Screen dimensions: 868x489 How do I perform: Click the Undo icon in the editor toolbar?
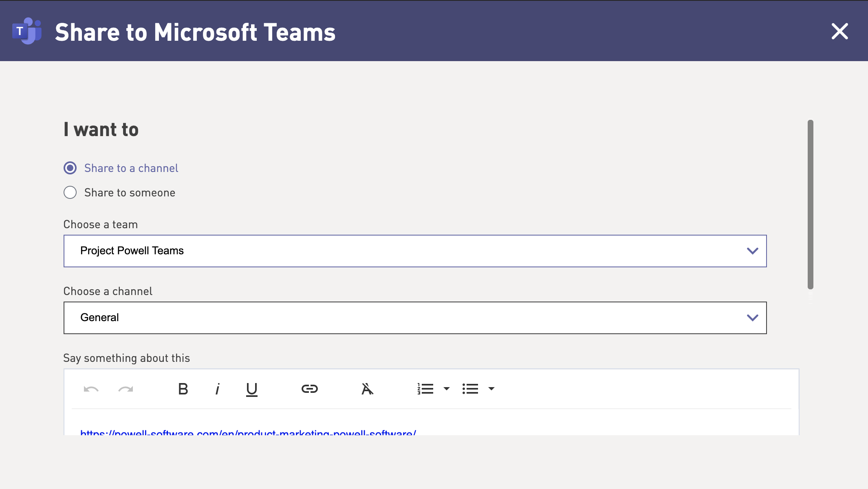91,389
